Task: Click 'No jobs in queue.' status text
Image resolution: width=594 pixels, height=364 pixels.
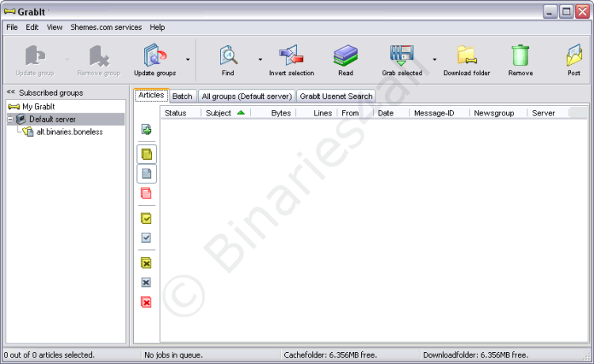Action: tap(173, 355)
